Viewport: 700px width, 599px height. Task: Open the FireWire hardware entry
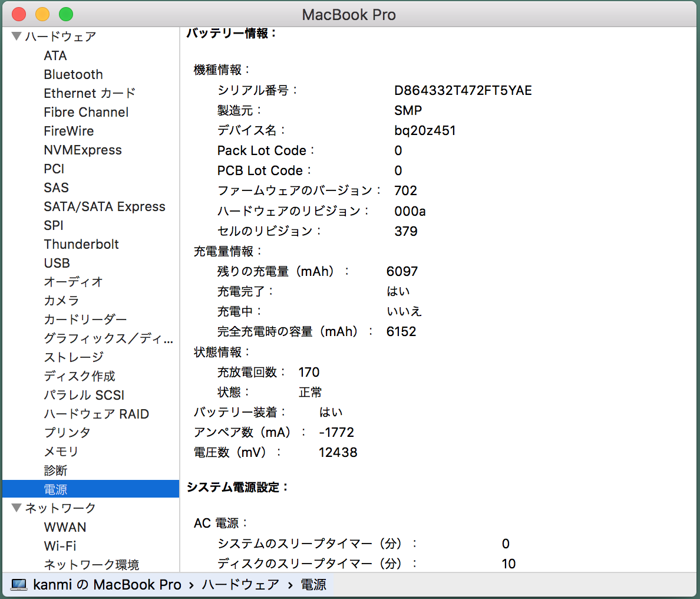point(69,131)
